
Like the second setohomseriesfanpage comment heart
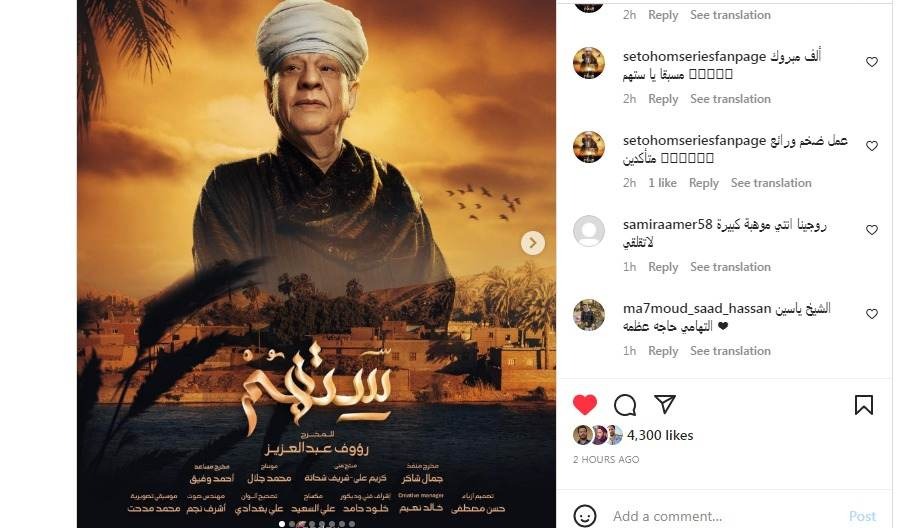point(872,146)
